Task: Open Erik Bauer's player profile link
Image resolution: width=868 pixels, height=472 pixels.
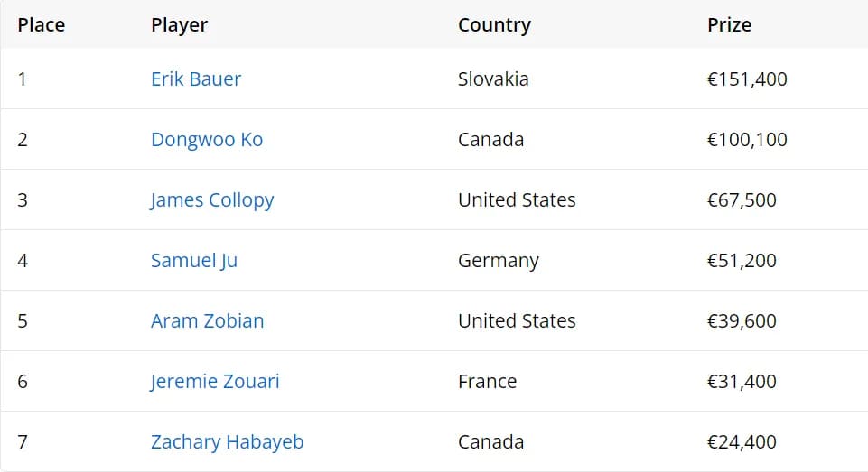Action: 196,79
